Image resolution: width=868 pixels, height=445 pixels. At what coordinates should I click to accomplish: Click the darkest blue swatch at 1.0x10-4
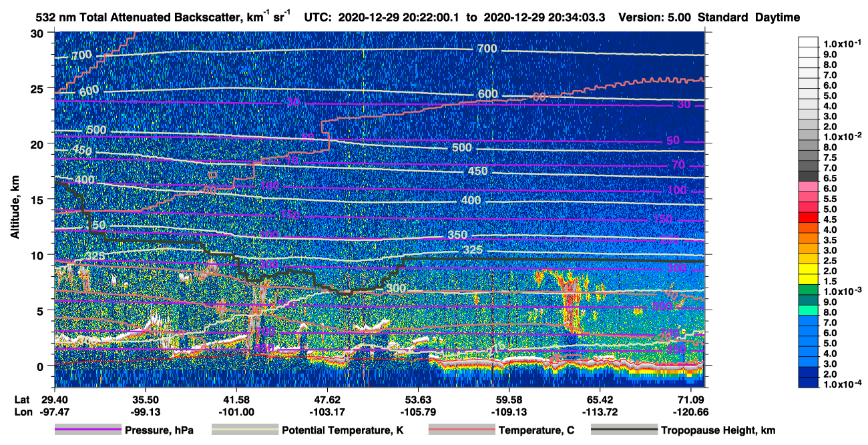pos(809,384)
